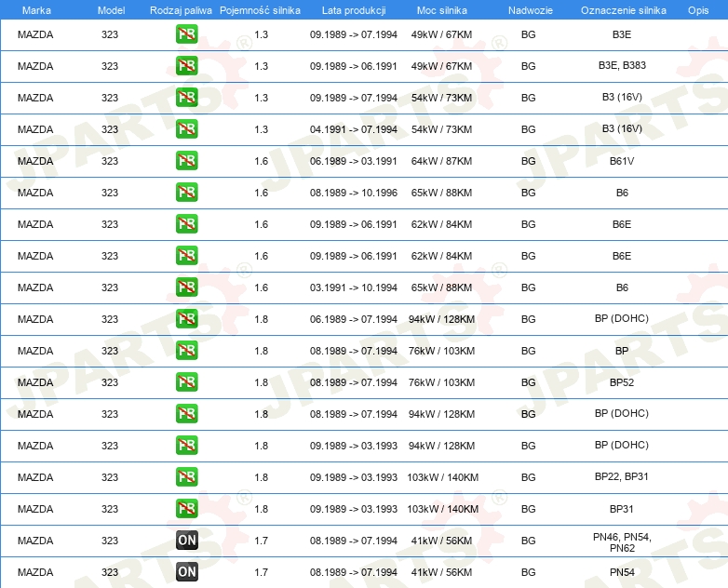Click the Model column header

tap(111, 10)
